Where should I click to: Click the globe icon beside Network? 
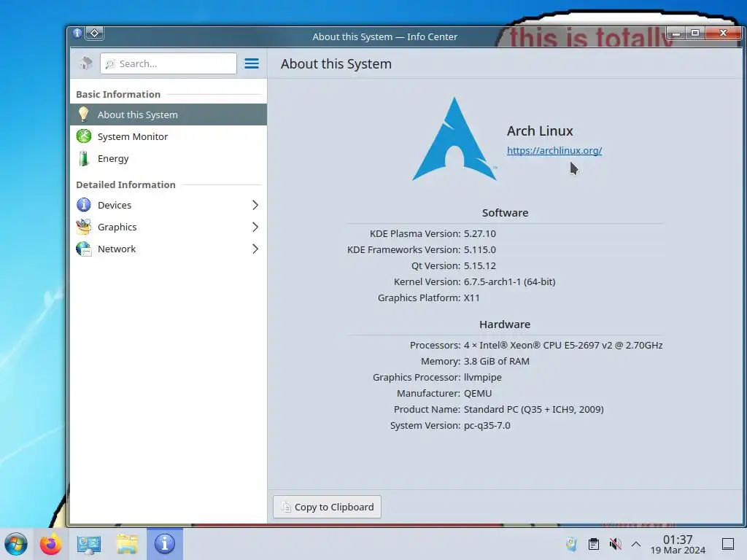click(84, 249)
